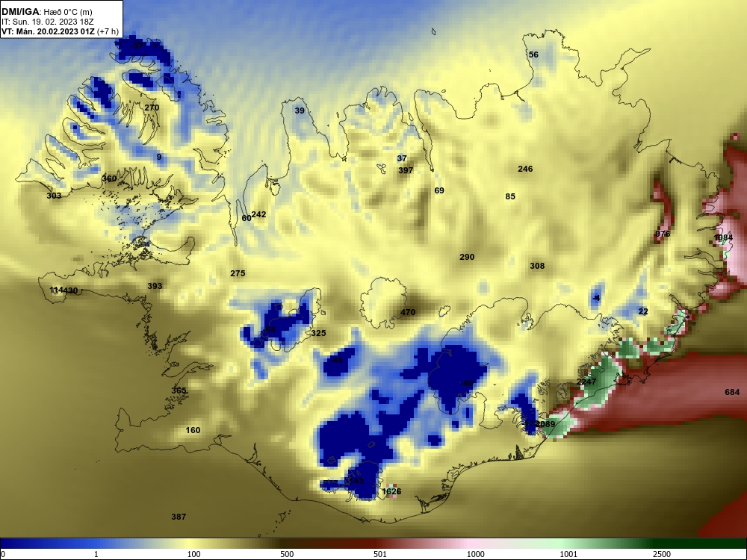Click the map value 275
The width and height of the screenshot is (747, 560).
(238, 273)
